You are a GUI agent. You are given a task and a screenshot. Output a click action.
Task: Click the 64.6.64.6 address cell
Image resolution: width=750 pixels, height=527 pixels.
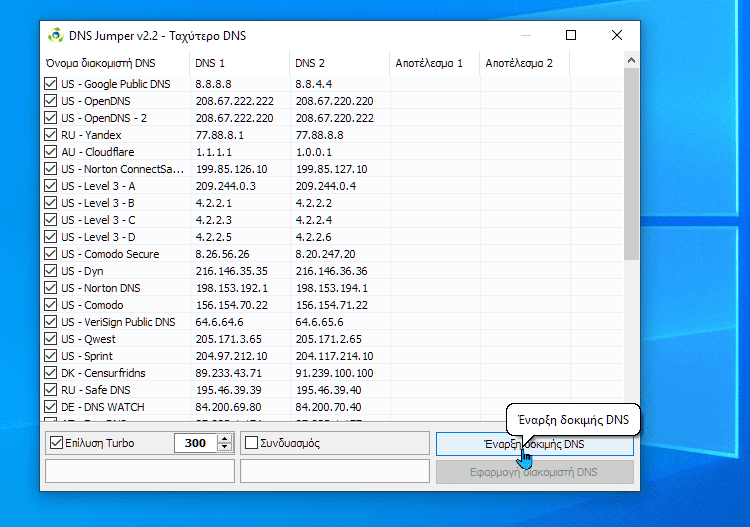220,322
